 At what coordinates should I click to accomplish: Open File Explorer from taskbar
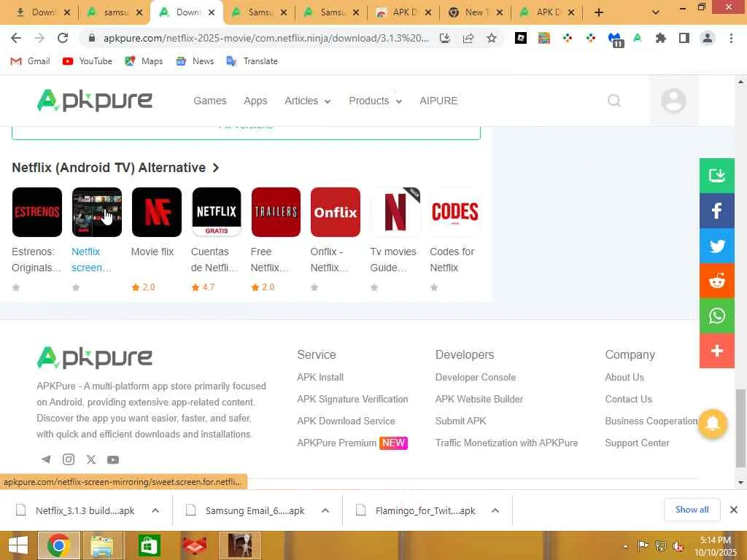[102, 545]
